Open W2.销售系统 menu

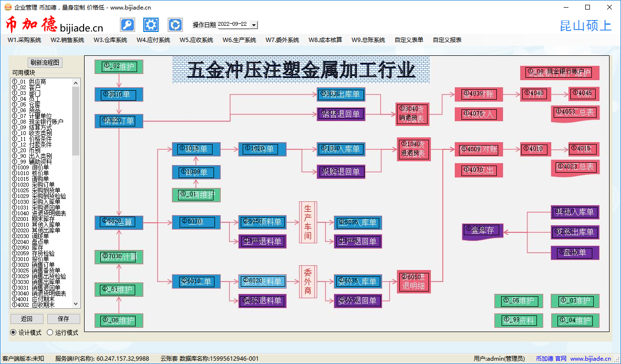pyautogui.click(x=67, y=40)
